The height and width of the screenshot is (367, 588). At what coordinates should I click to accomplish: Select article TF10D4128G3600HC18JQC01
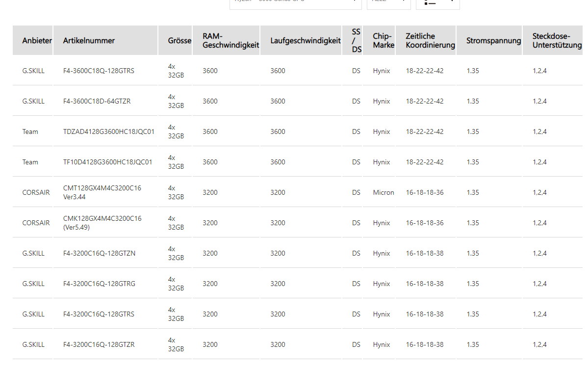click(107, 162)
